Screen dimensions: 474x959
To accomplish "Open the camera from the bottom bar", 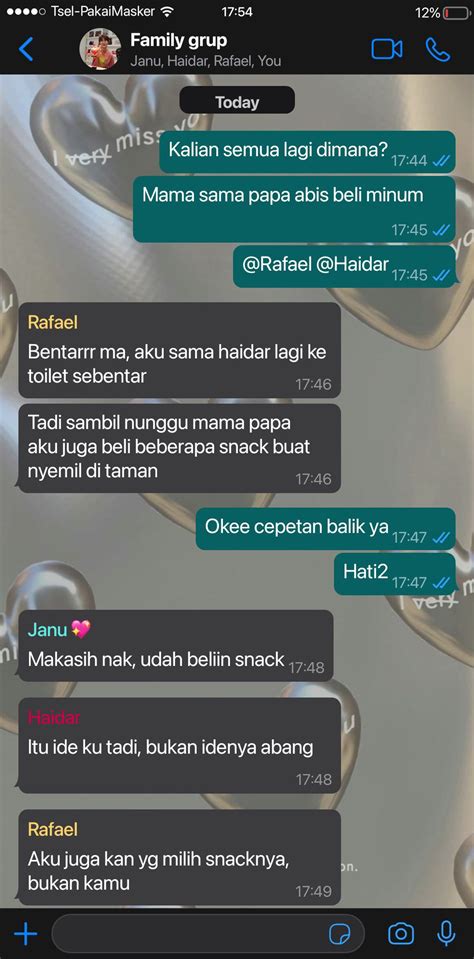I will pyautogui.click(x=401, y=934).
